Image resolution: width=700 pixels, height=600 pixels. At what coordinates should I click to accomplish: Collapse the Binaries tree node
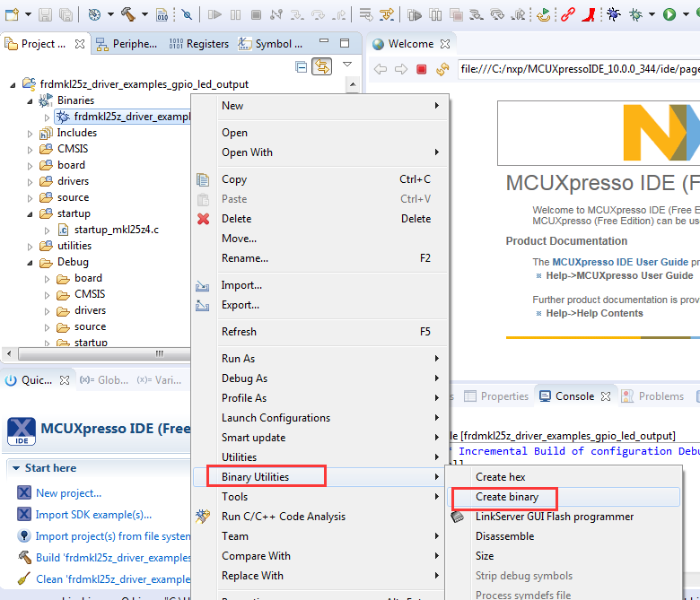click(x=30, y=101)
